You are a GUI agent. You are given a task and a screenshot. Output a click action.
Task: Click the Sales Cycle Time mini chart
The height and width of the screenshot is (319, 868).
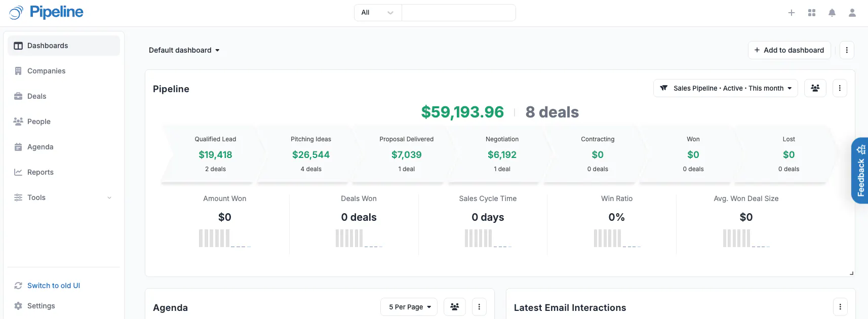tap(488, 238)
